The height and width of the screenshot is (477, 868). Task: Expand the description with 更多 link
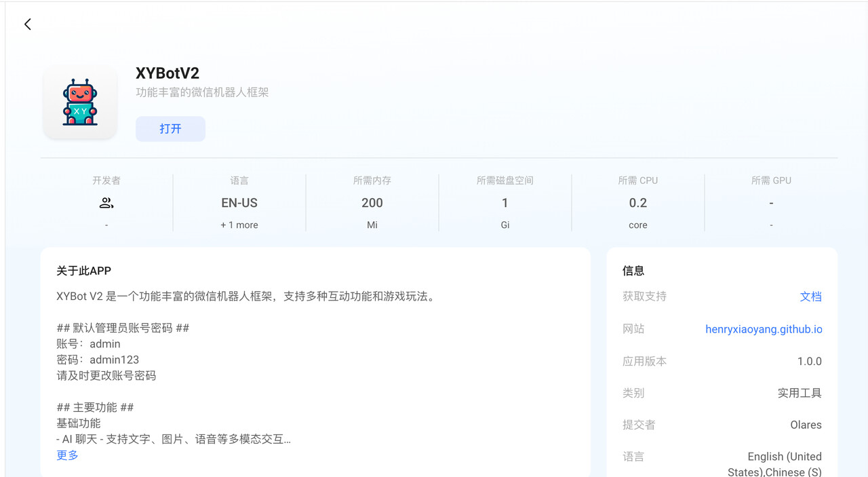click(67, 455)
